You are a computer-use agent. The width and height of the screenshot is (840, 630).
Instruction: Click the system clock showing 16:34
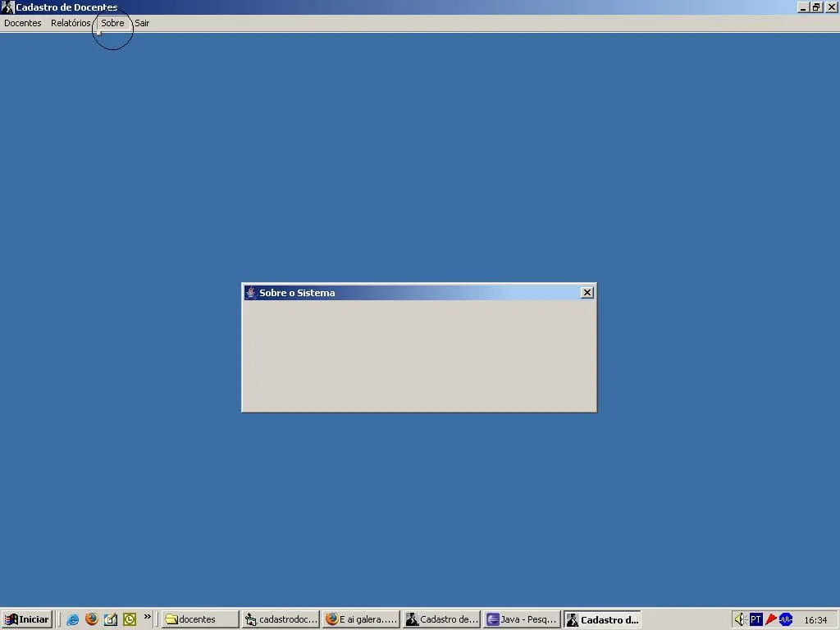(x=815, y=620)
